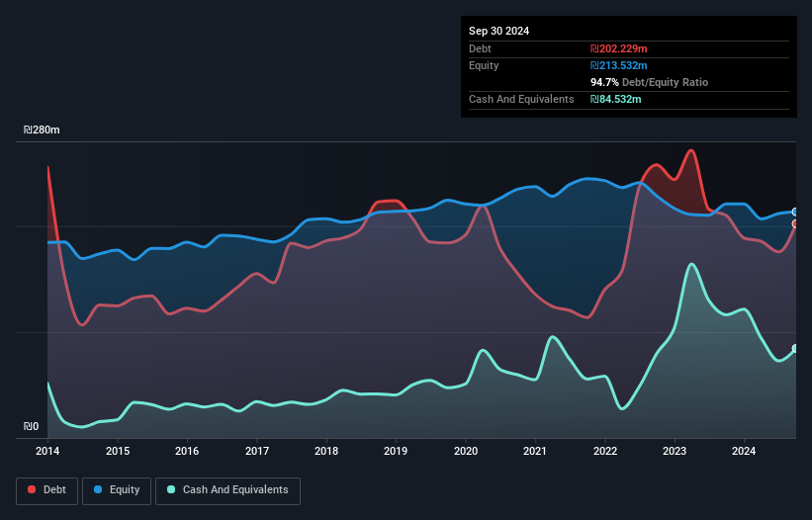This screenshot has height=520, width=812.
Task: Click the 2014 x-axis label
Action: point(47,451)
